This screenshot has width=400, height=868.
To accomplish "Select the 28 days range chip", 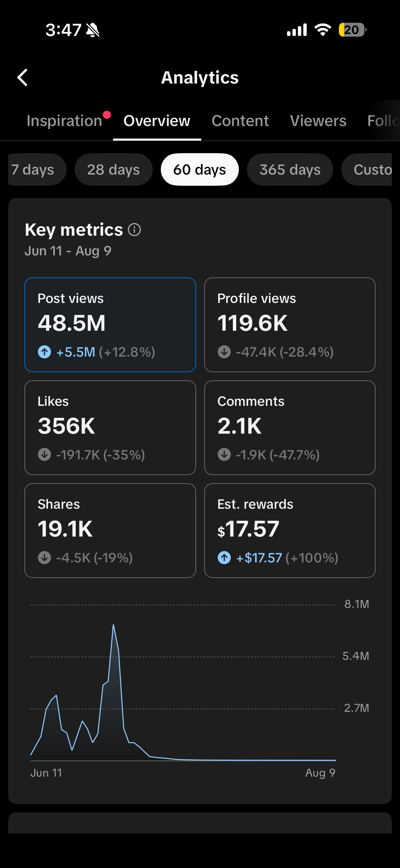I will pyautogui.click(x=114, y=169).
